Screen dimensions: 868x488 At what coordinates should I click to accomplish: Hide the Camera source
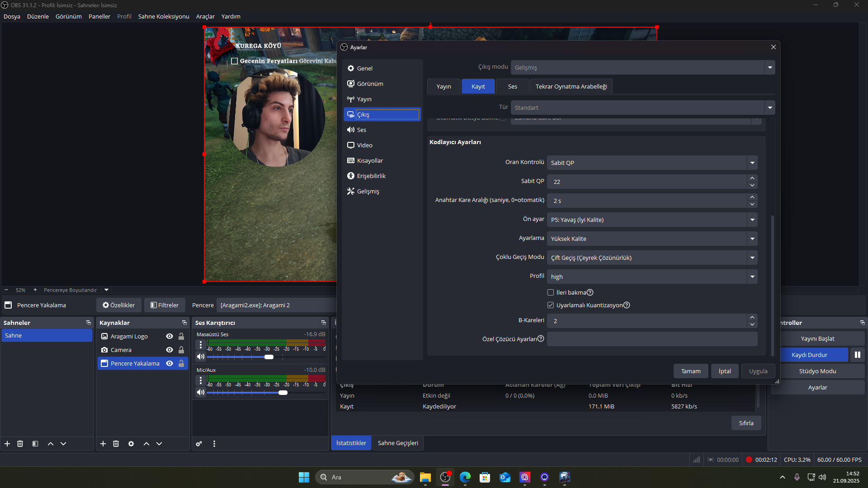170,350
